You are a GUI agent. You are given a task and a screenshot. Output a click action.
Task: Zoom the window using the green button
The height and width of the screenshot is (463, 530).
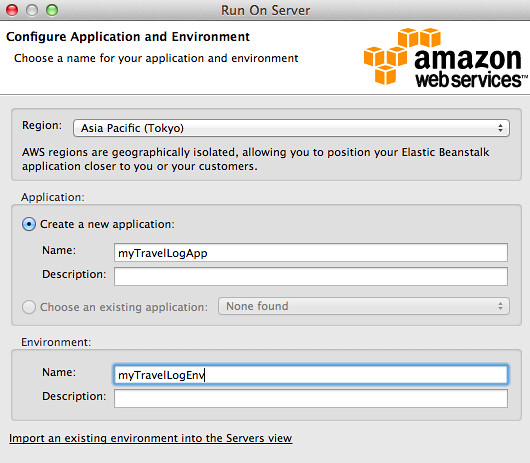click(x=52, y=10)
